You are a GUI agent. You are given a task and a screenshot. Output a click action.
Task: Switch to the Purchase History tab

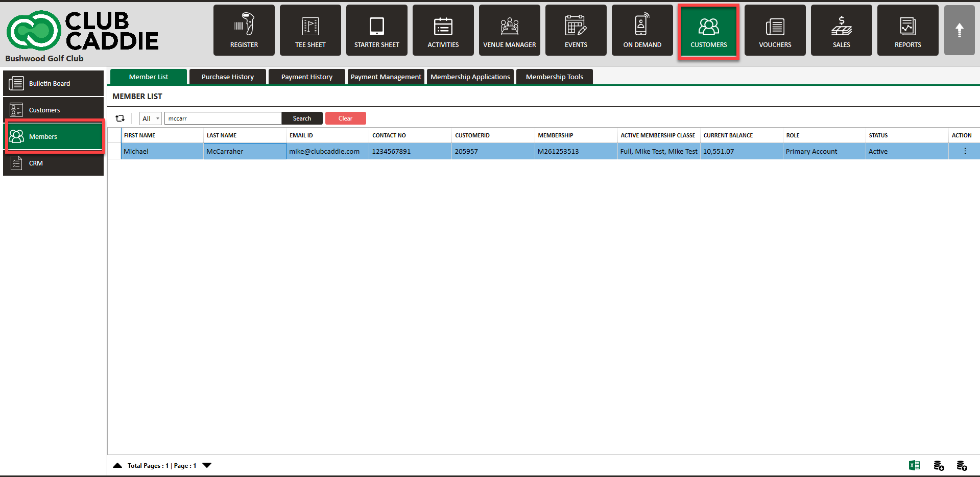click(228, 77)
